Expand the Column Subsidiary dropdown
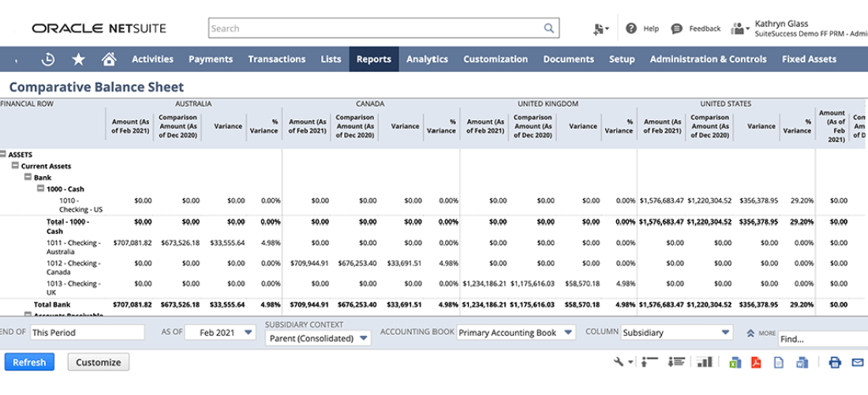 678,333
